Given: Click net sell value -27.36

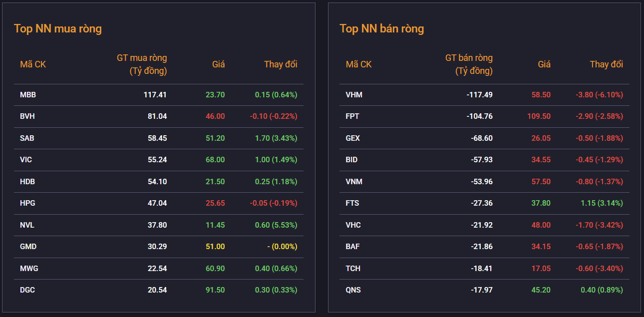Looking at the screenshot, I should click(x=482, y=203).
